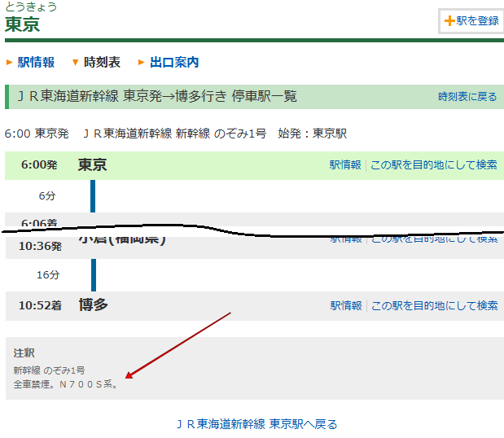Viewport: 504px width, 438px height.
Task: Click the 10:52着 arrival time
Action: (40, 305)
